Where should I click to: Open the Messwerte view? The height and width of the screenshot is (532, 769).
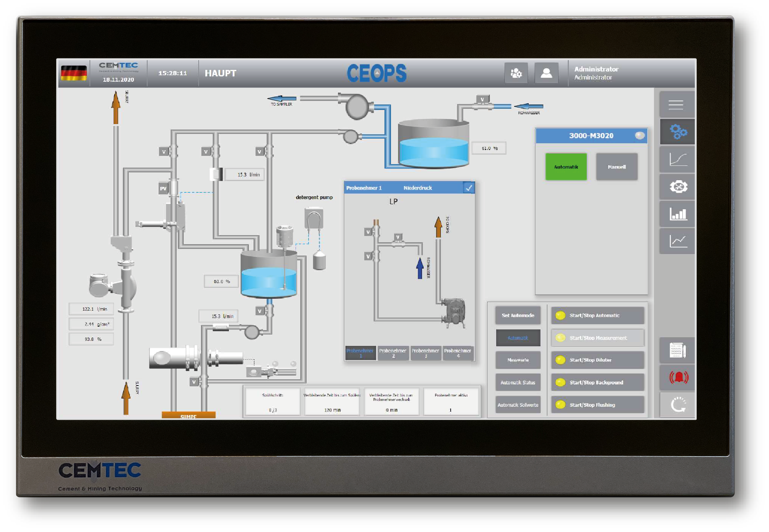pyautogui.click(x=518, y=360)
